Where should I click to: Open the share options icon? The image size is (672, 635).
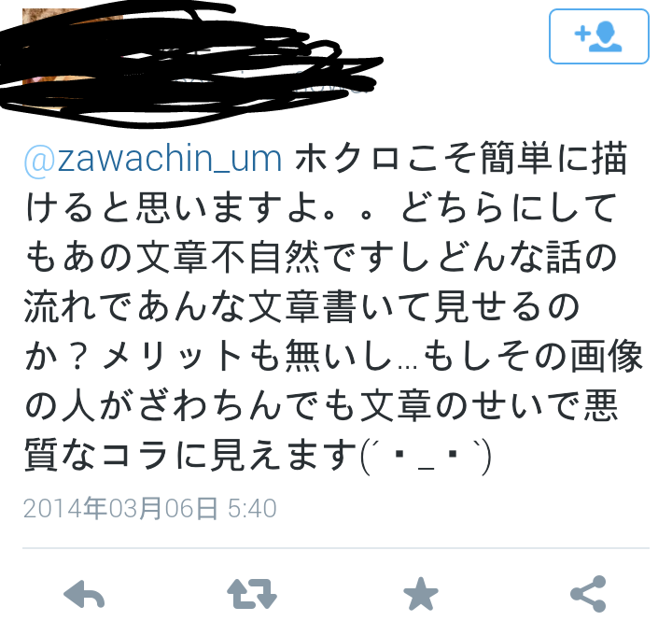click(588, 594)
